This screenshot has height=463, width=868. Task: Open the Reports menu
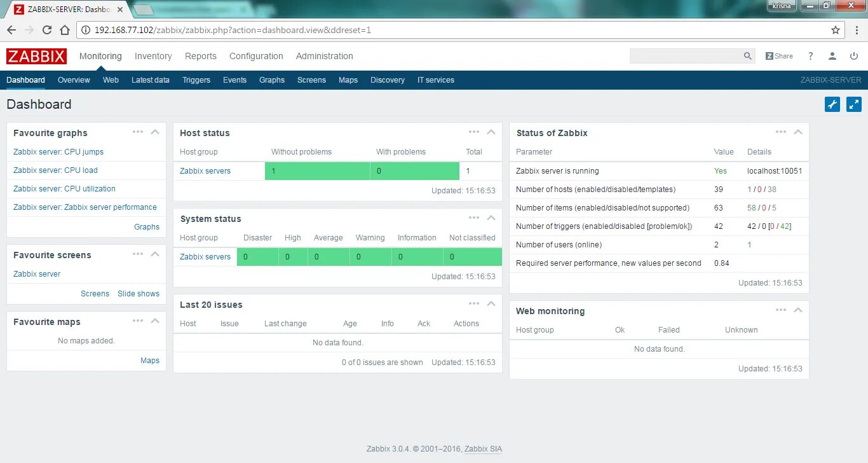click(x=201, y=56)
